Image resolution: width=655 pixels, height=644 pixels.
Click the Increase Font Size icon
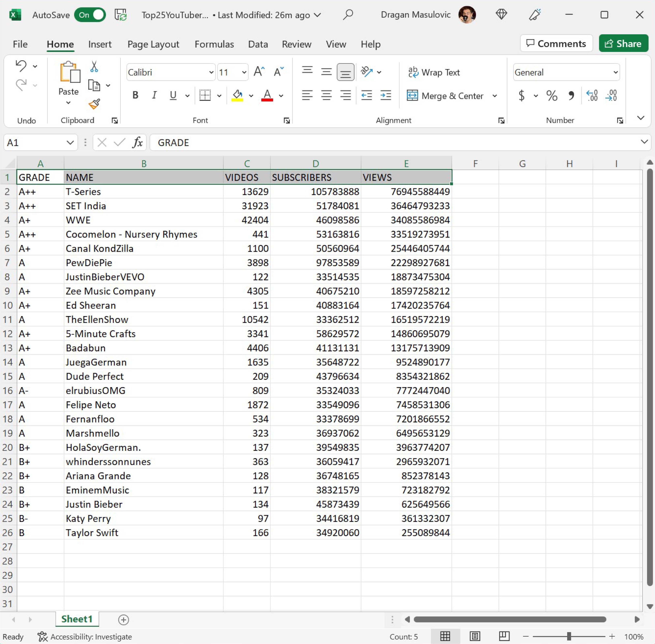(x=259, y=72)
